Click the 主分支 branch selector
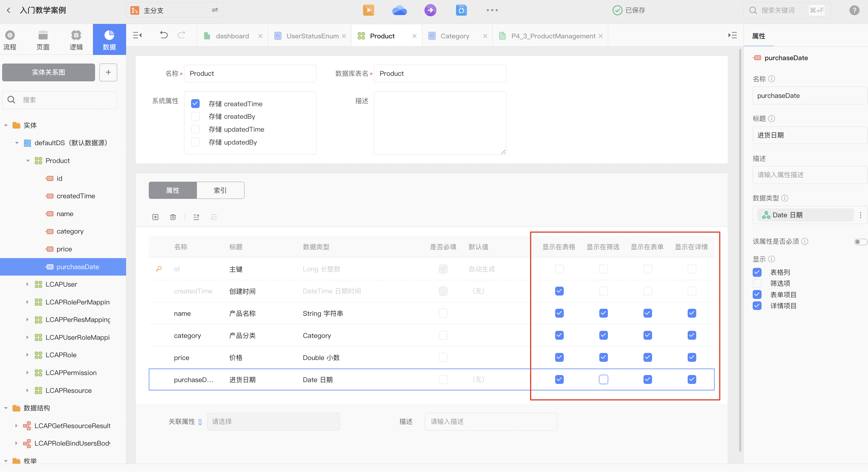The width and height of the screenshot is (868, 472). [x=175, y=10]
